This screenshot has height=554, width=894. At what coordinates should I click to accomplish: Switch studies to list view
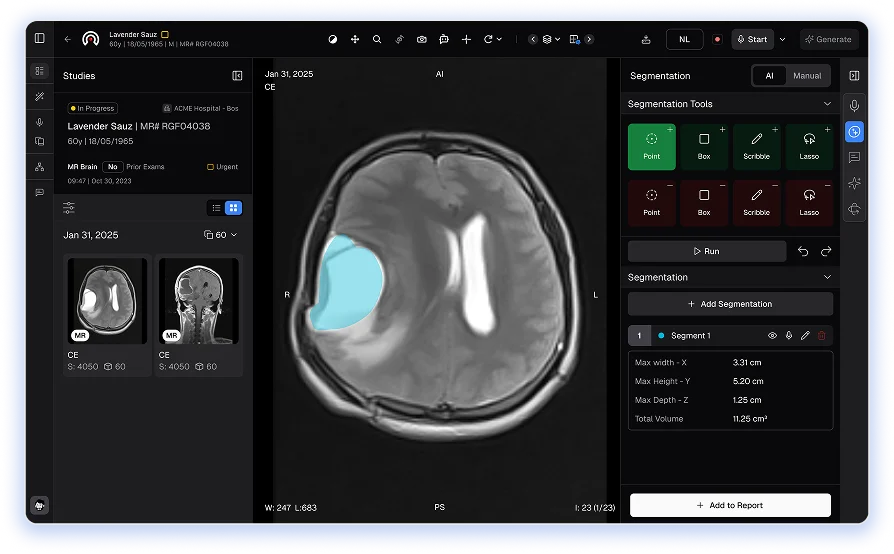215,208
